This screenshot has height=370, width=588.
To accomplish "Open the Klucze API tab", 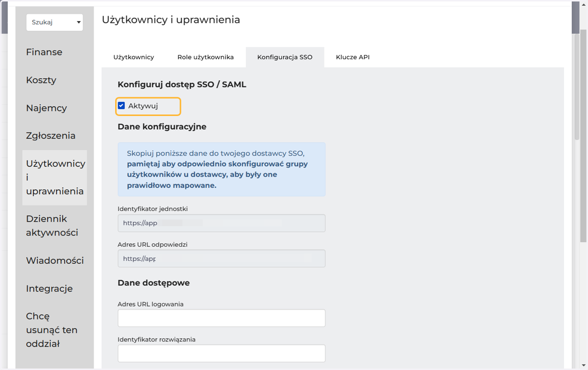I will point(353,57).
